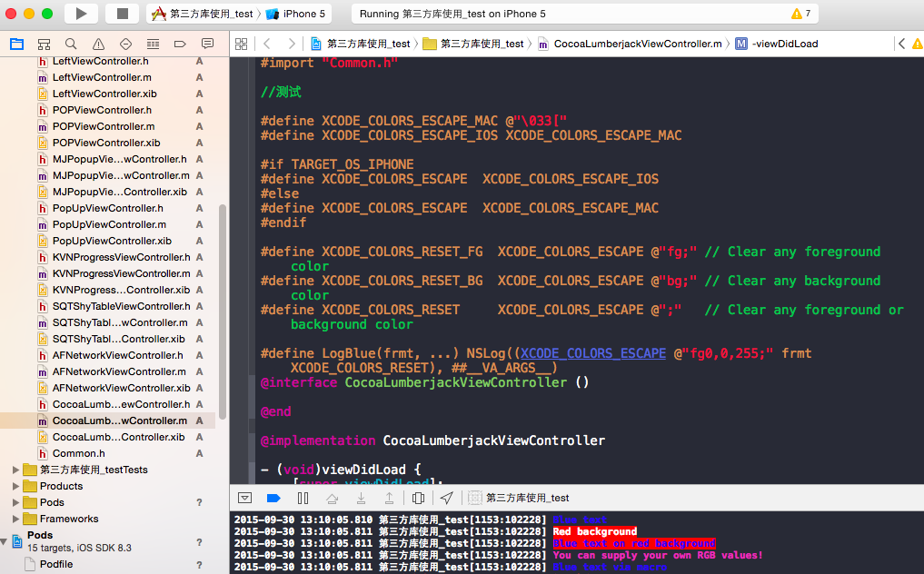Click the Debug view hierarchy icon

pyautogui.click(x=418, y=498)
